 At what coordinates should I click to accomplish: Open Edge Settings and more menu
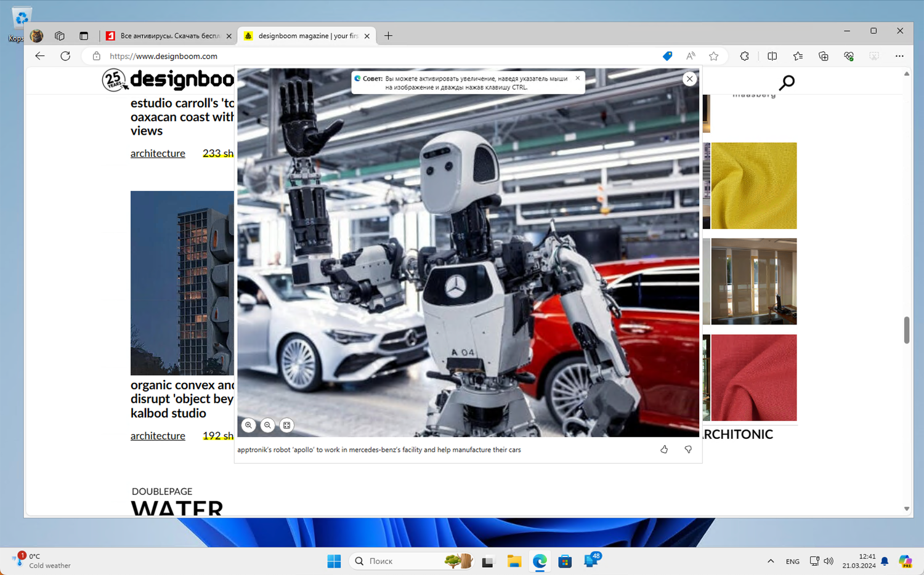click(x=899, y=56)
